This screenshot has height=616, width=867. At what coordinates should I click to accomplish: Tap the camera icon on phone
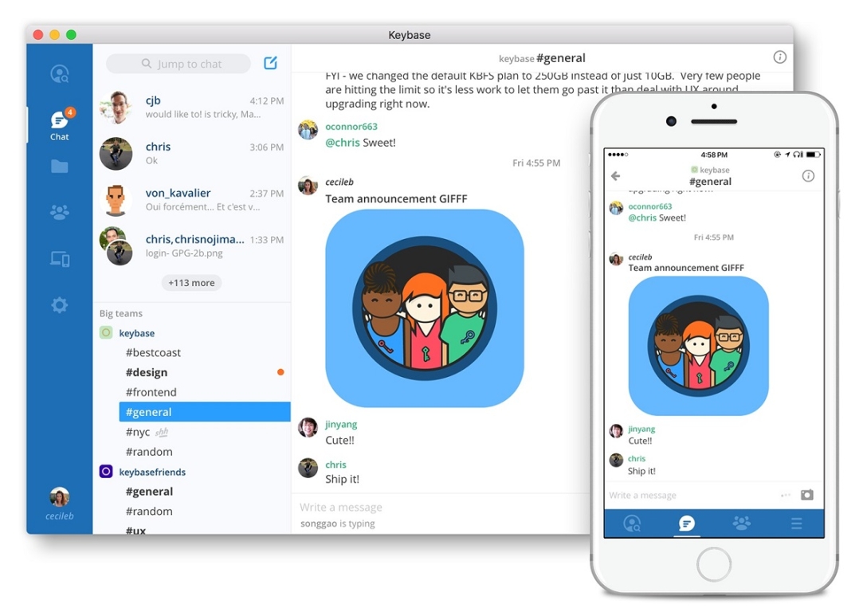click(807, 495)
